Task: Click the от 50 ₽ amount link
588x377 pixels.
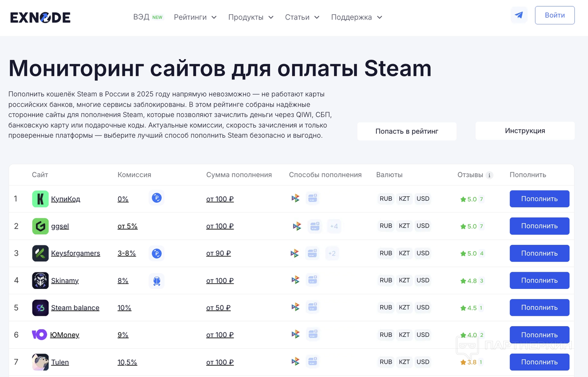Action: click(x=219, y=307)
